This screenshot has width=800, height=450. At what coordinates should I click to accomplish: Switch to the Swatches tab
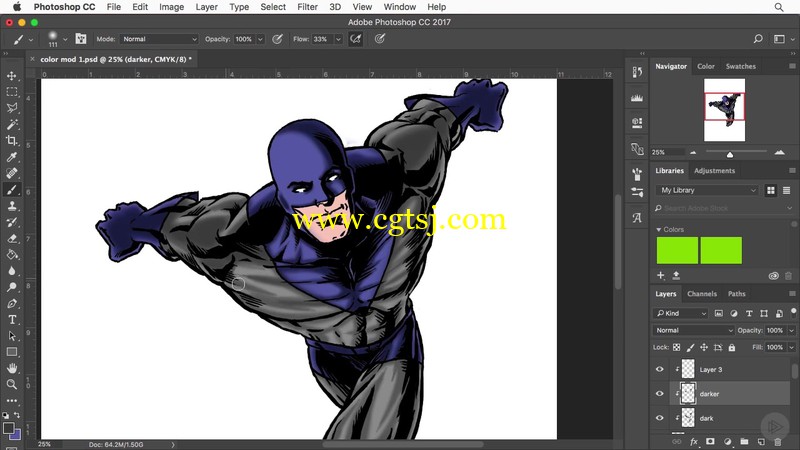point(740,66)
